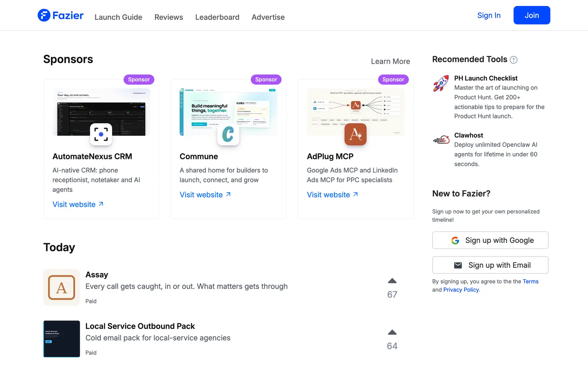
Task: Click Sign up with Email button
Action: point(490,265)
